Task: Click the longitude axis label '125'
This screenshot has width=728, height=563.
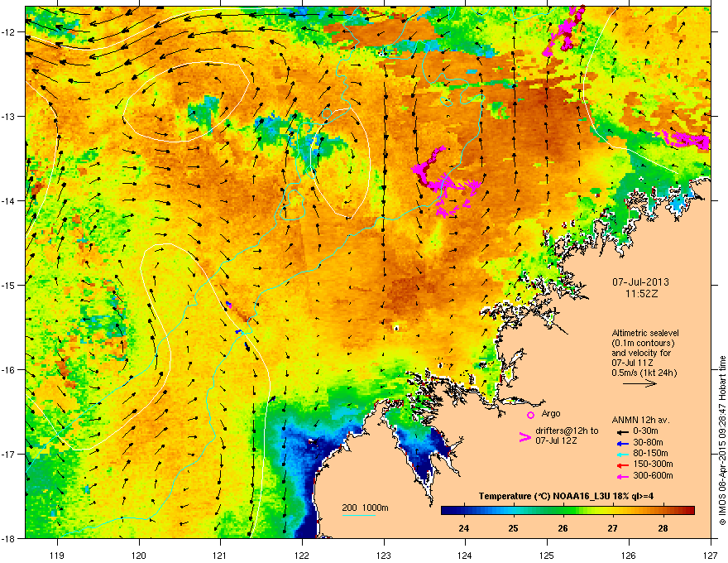Action: pyautogui.click(x=547, y=556)
